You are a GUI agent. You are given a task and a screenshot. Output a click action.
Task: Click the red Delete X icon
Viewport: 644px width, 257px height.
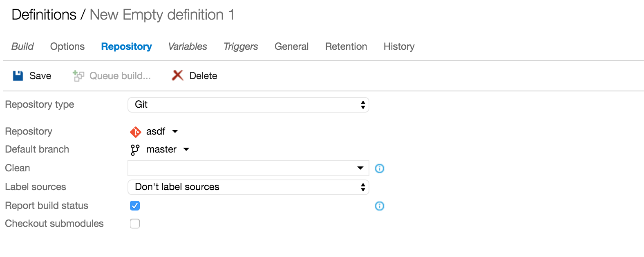point(177,75)
